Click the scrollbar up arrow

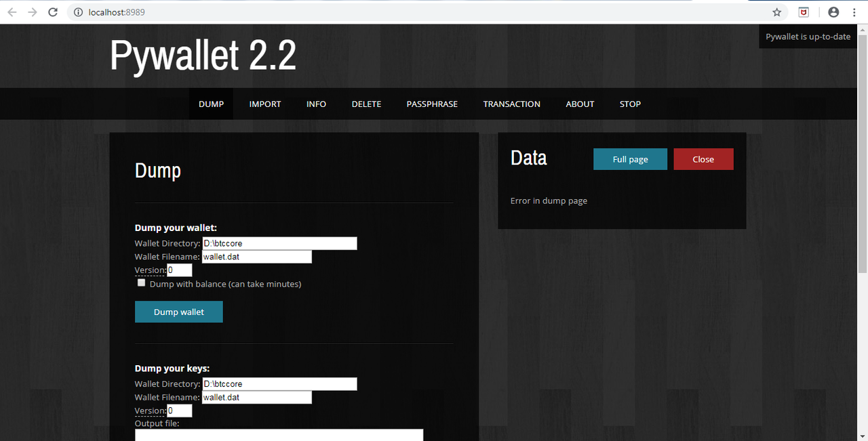pos(863,29)
